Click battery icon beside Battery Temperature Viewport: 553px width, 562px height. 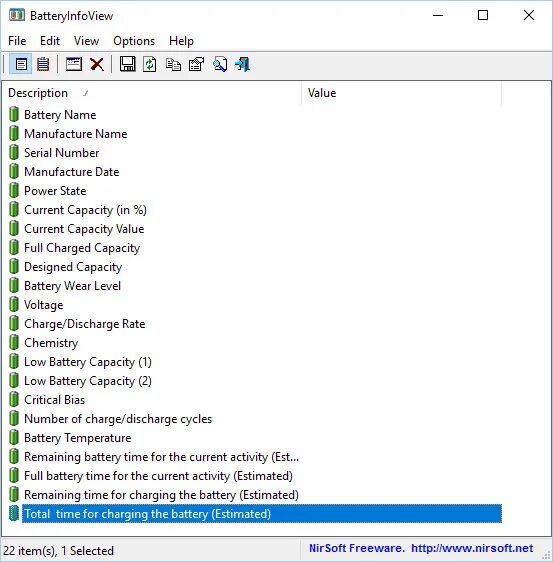(14, 437)
